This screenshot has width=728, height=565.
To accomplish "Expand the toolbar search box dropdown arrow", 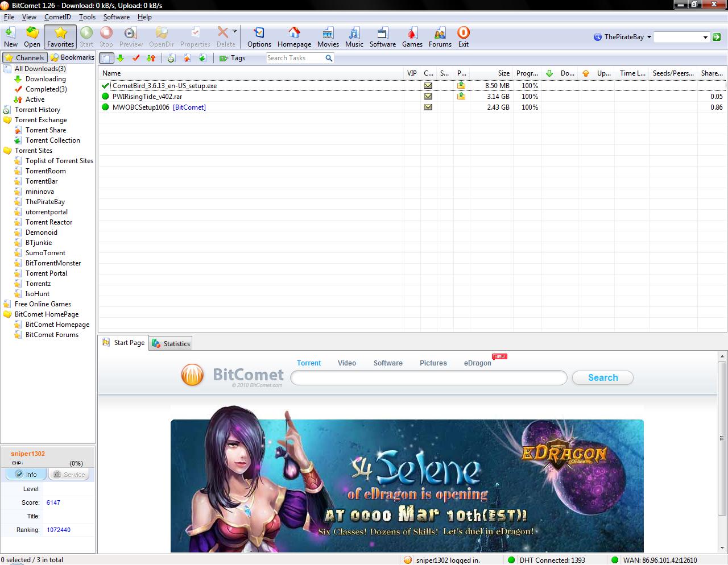I will pos(705,38).
